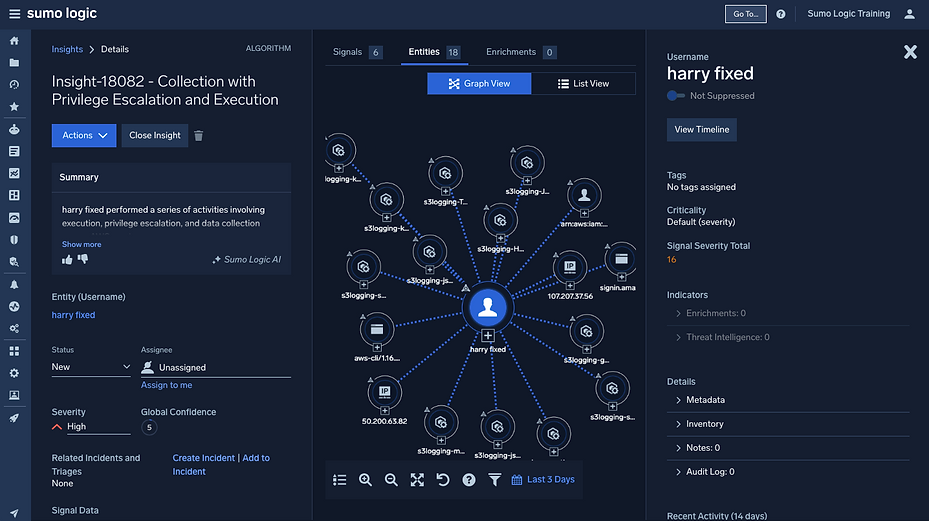Reset the graph with undo arrow
The height and width of the screenshot is (521, 929).
(443, 480)
